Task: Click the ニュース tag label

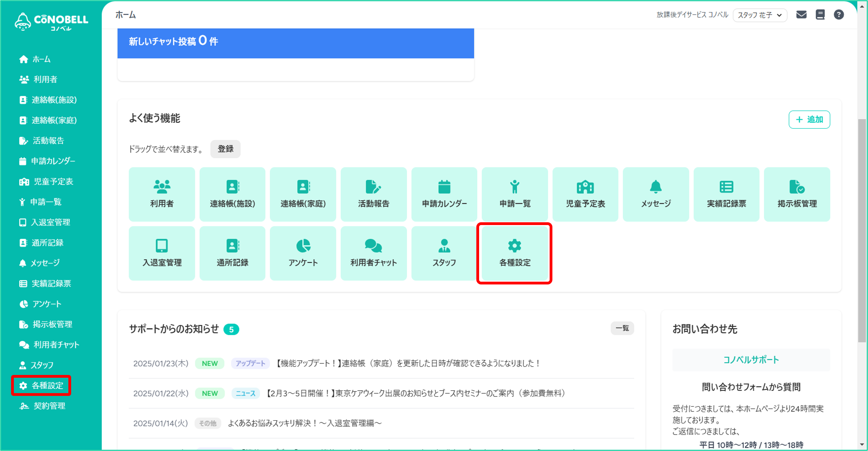Action: tap(245, 393)
